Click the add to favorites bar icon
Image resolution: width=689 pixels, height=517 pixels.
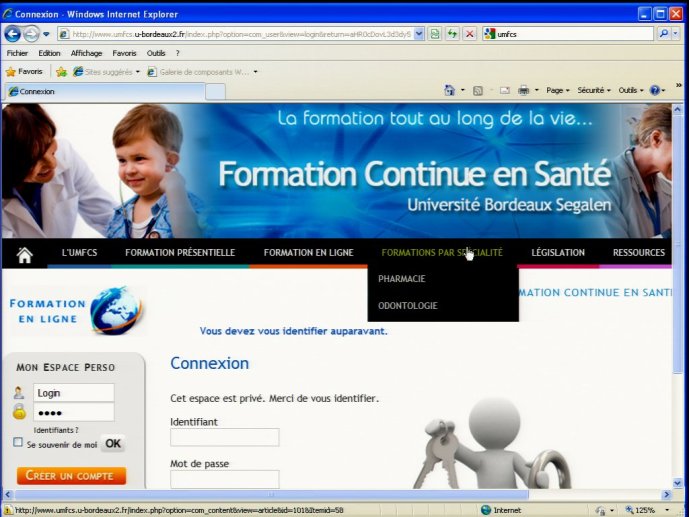[61, 72]
